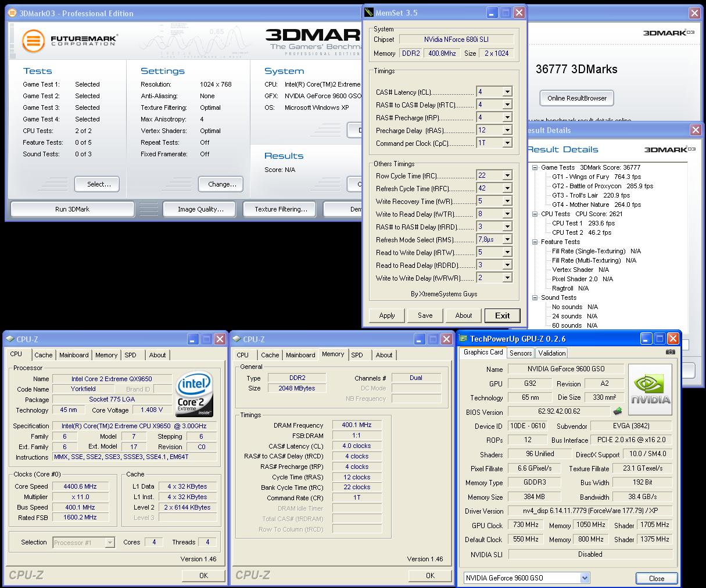Click Apply in MemSet
The width and height of the screenshot is (706, 588).
[387, 315]
